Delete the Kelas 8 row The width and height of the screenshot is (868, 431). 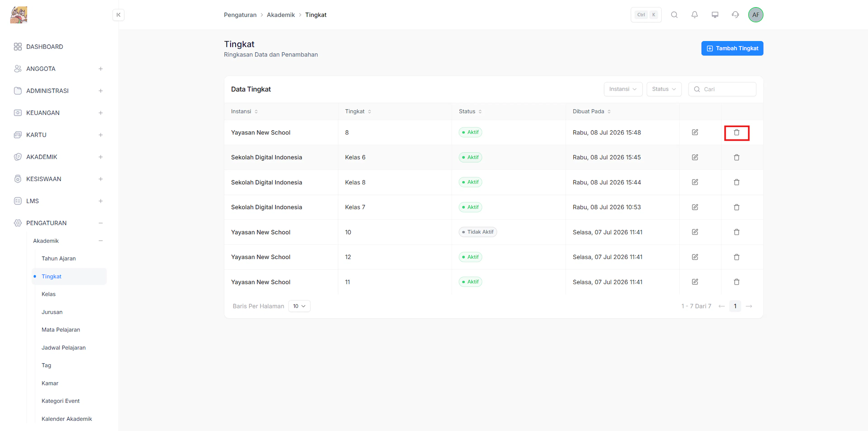(737, 182)
